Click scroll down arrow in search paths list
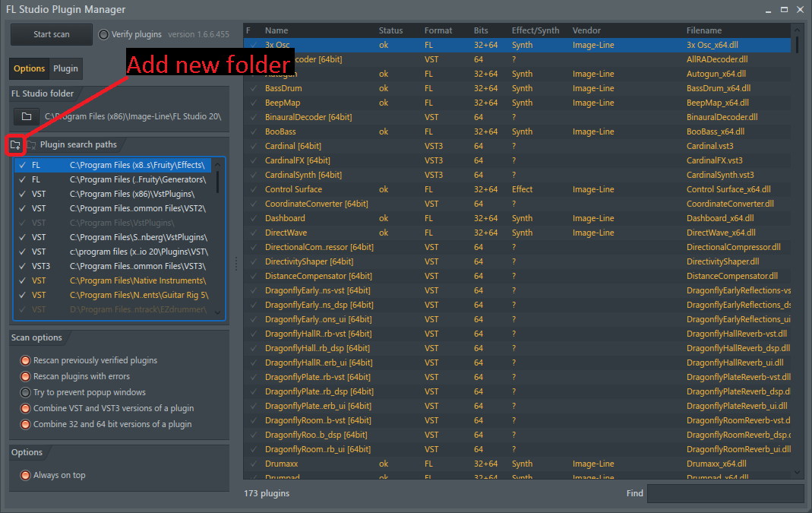 click(x=218, y=312)
